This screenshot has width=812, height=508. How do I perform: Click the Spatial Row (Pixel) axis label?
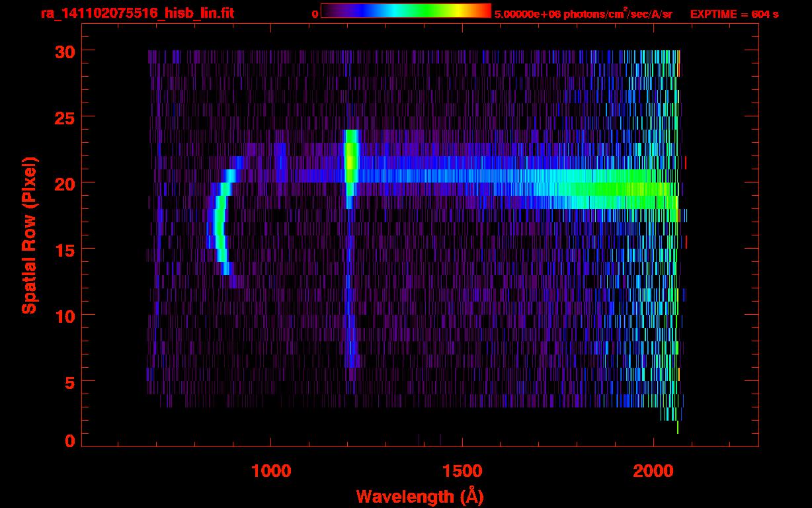point(29,235)
